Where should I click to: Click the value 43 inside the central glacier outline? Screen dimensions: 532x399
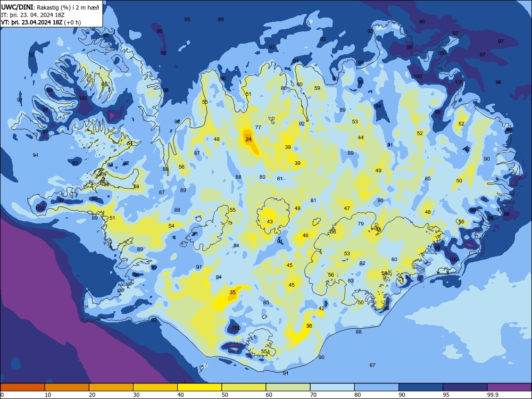tap(270, 221)
